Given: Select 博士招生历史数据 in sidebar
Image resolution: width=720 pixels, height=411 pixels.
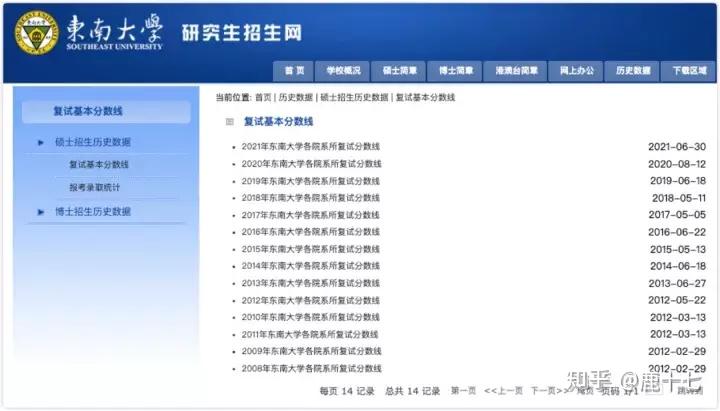Looking at the screenshot, I should tap(93, 212).
